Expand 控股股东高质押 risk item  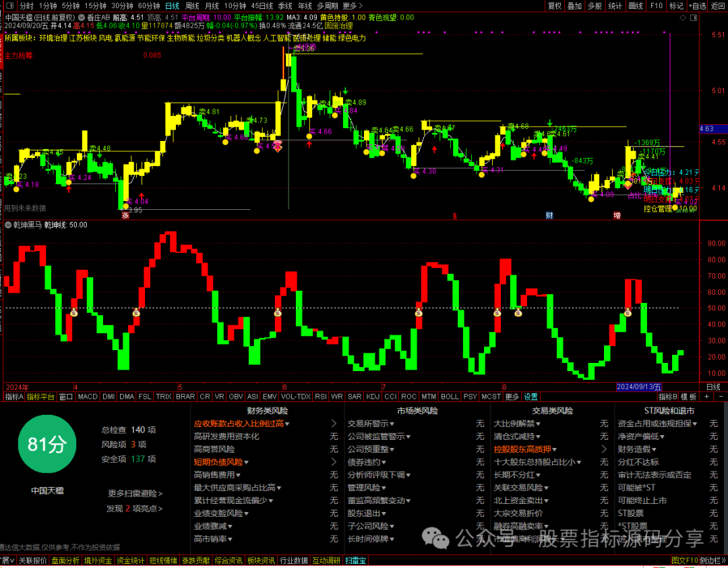tap(525, 449)
